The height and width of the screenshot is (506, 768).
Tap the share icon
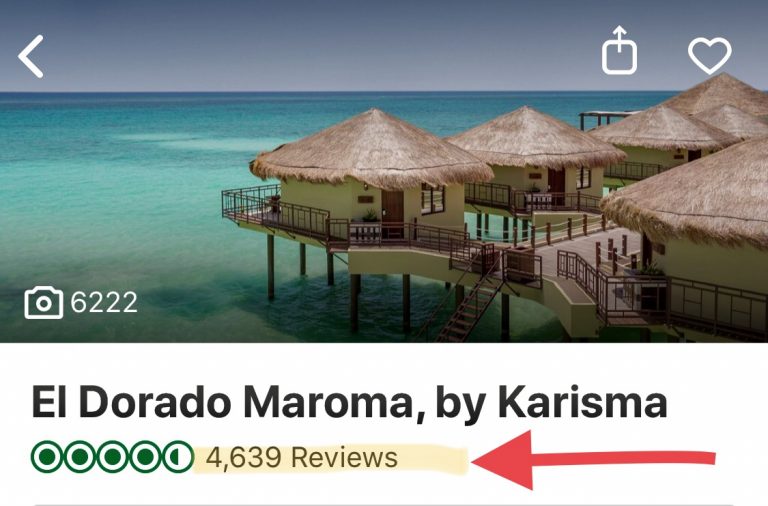pyautogui.click(x=620, y=50)
